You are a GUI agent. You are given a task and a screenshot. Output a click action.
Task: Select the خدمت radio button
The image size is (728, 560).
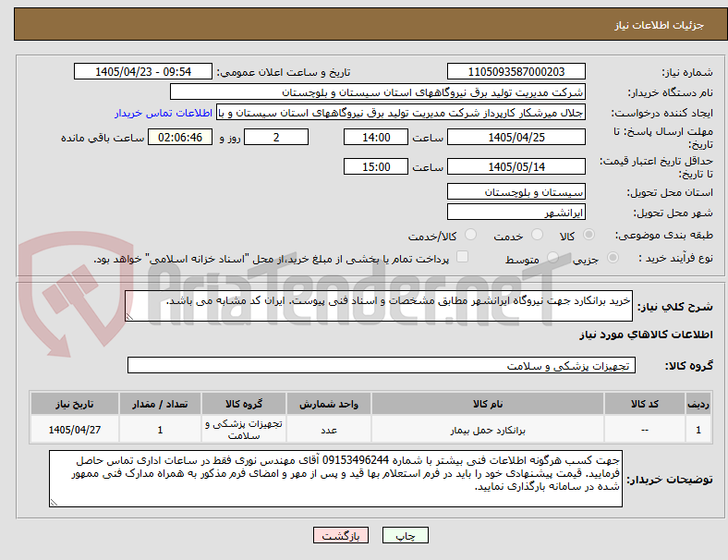tap(537, 235)
